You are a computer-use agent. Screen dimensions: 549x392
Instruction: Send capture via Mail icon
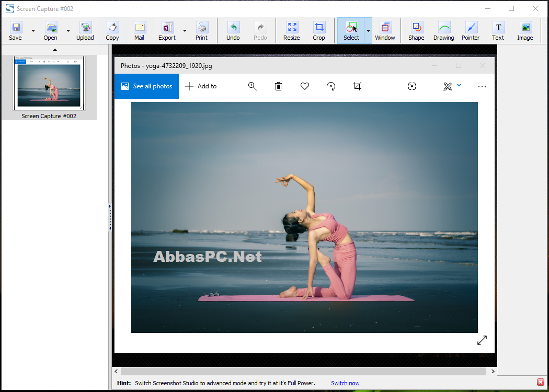tap(140, 27)
